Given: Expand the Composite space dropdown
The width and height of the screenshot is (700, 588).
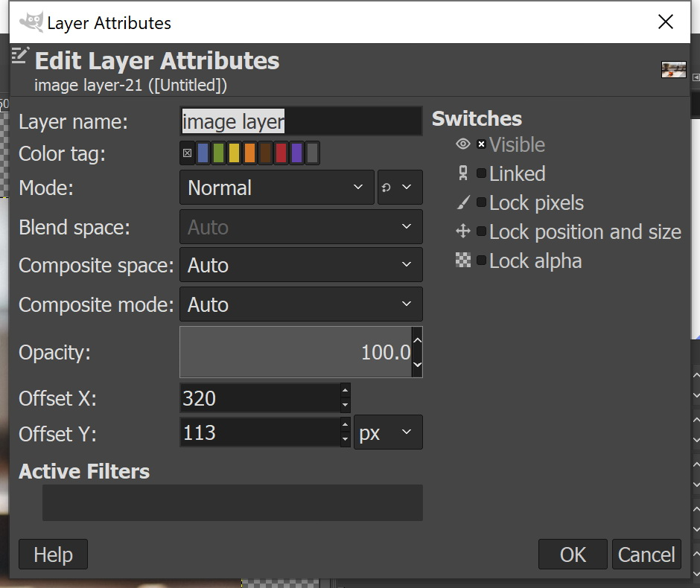Looking at the screenshot, I should pyautogui.click(x=301, y=265).
